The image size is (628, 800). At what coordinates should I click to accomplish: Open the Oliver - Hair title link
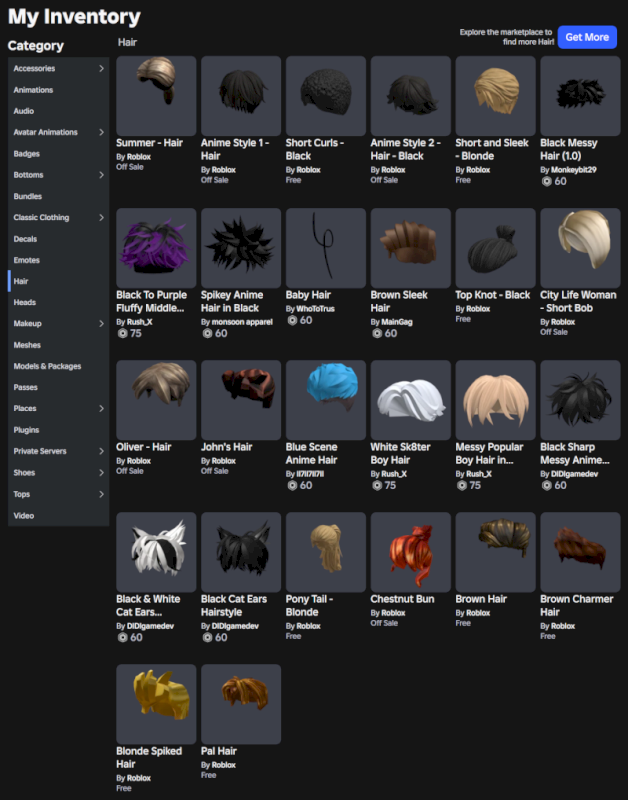[x=144, y=447]
